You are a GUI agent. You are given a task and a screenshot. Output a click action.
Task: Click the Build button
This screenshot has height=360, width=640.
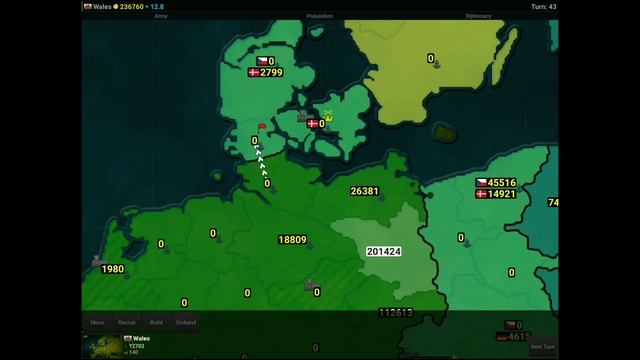(x=156, y=322)
